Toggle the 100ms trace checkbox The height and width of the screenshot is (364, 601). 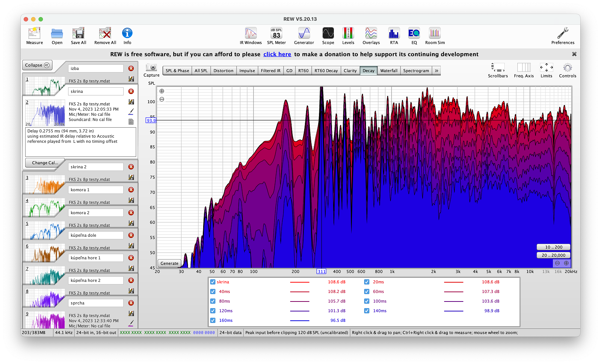[x=367, y=301]
